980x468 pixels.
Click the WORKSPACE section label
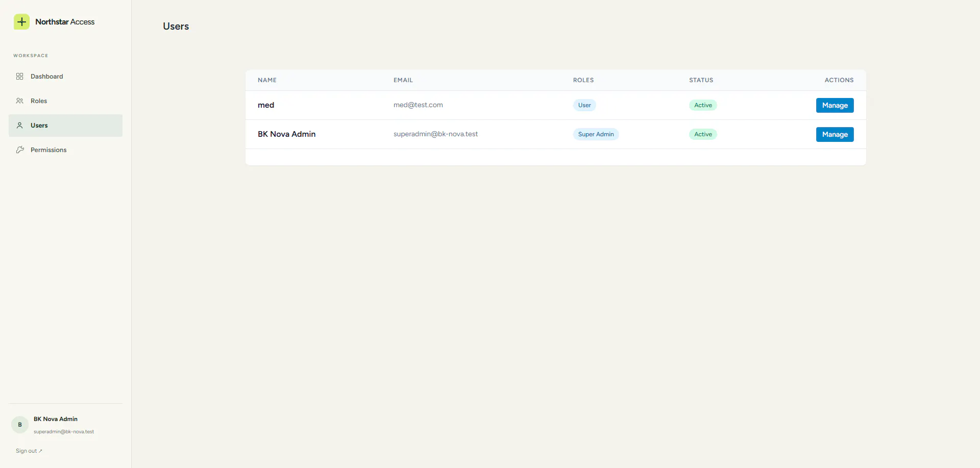pos(31,56)
